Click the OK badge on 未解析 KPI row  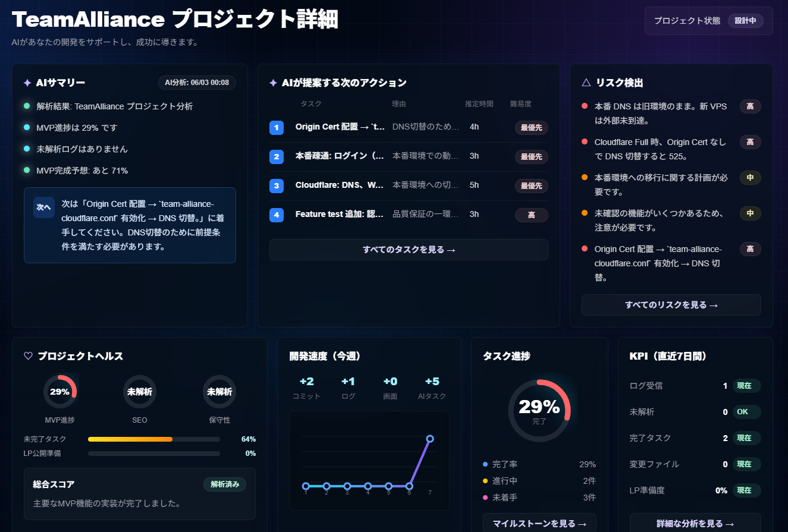click(746, 412)
